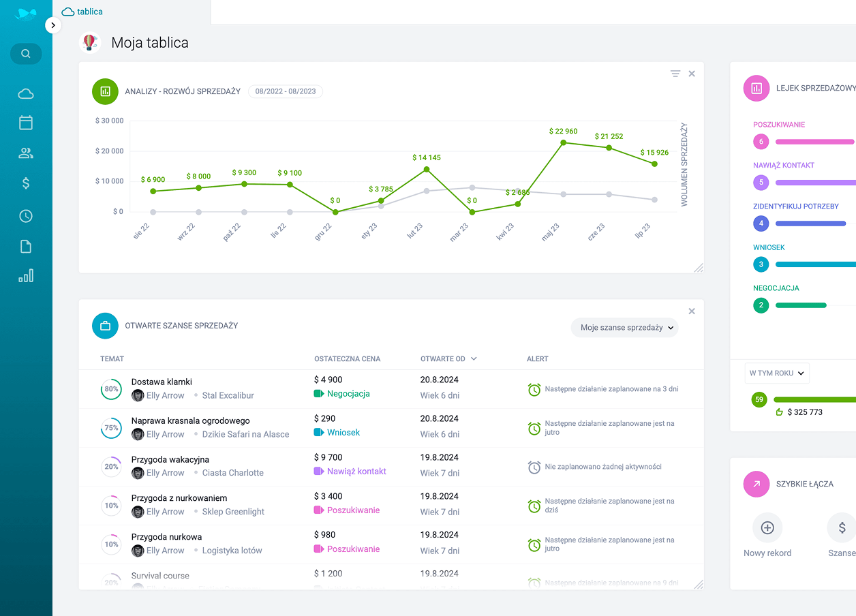This screenshot has height=616, width=856.
Task: Click the date range 08/2022 - 08/2023
Action: coord(286,91)
